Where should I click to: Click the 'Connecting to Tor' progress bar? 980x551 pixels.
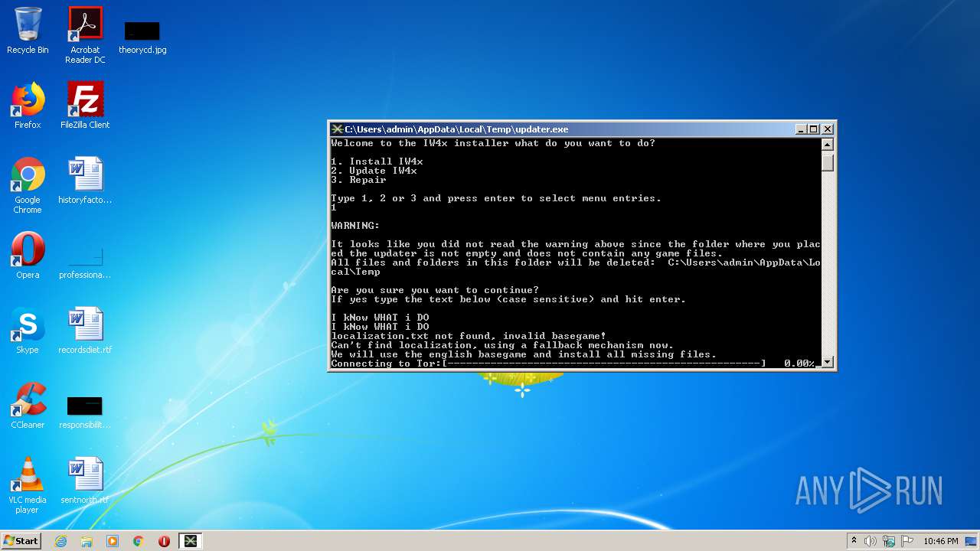tap(603, 364)
